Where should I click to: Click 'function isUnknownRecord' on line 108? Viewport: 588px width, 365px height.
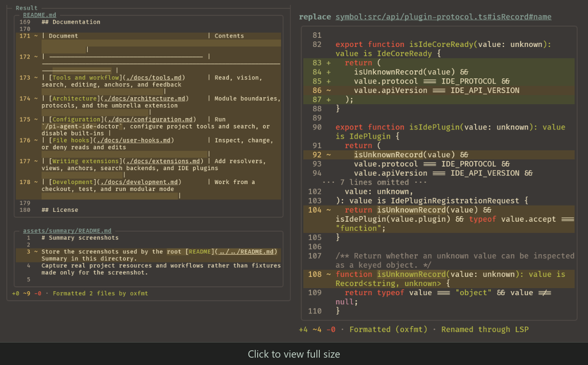pyautogui.click(x=390, y=274)
